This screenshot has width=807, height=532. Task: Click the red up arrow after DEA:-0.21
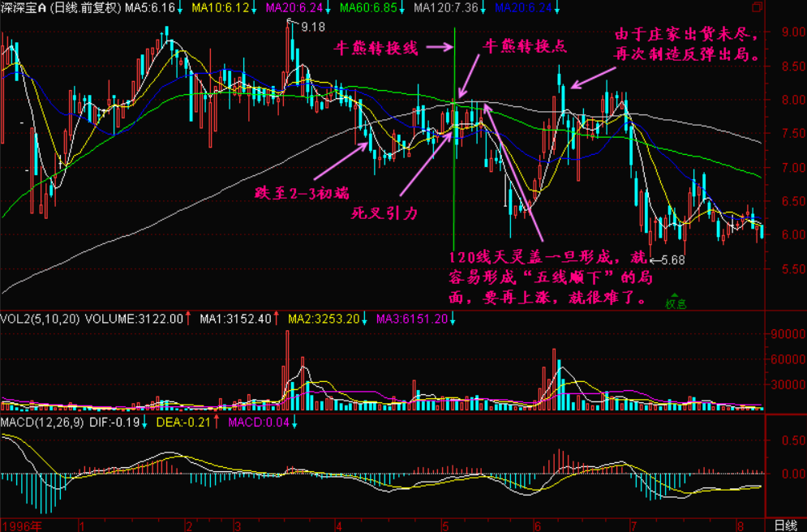click(215, 423)
